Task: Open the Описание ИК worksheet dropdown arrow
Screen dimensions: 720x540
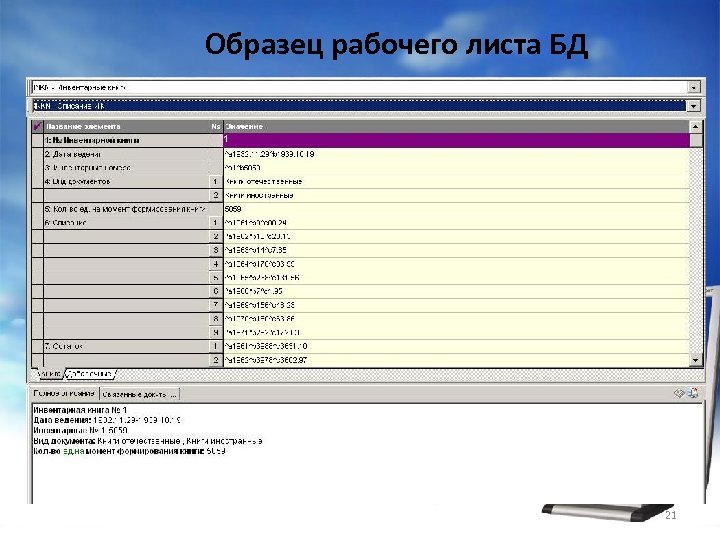Action: pos(693,106)
